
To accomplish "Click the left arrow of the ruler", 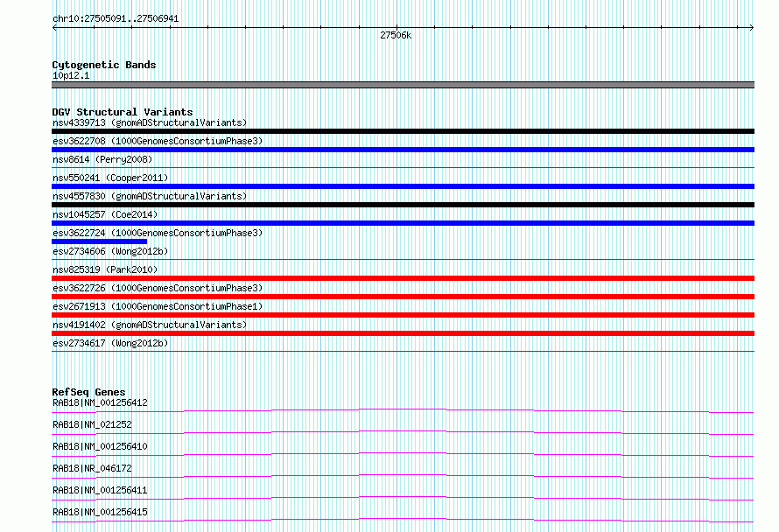I will (x=54, y=28).
